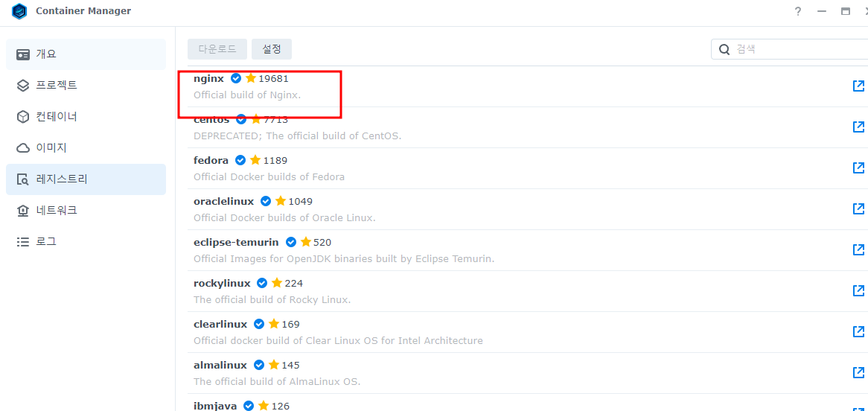Minimize the Container Manager window
868x411 pixels.
[822, 11]
